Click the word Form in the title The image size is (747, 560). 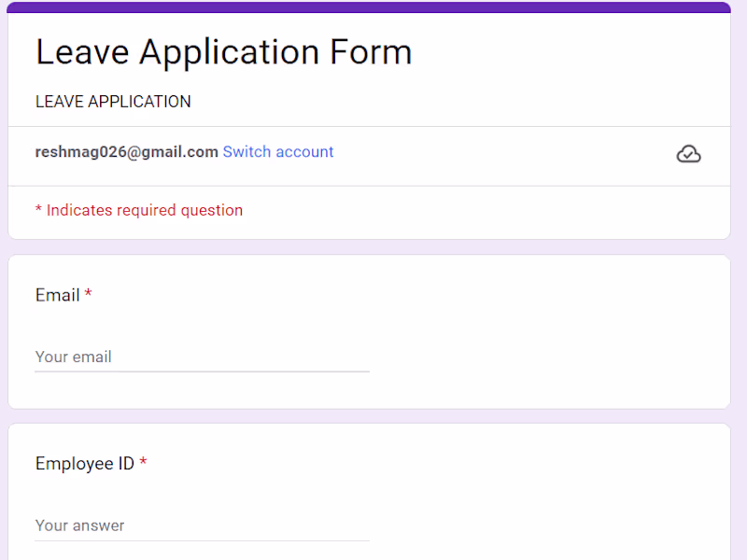[x=371, y=52]
